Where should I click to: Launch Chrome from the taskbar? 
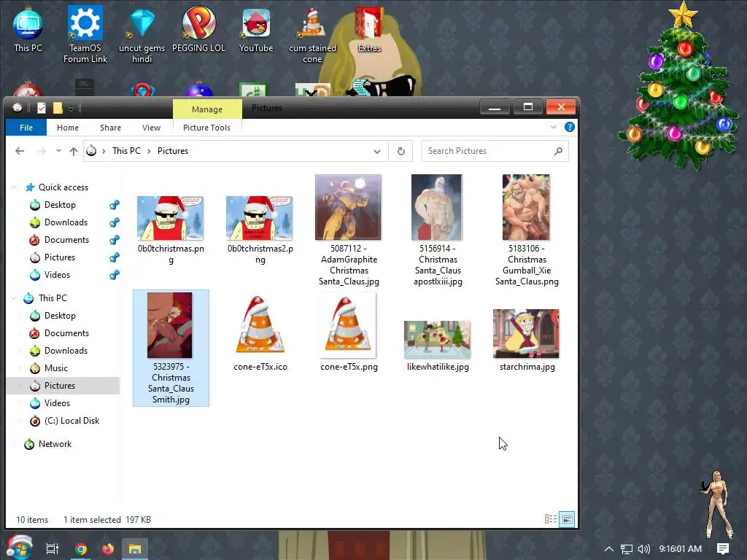click(81, 549)
